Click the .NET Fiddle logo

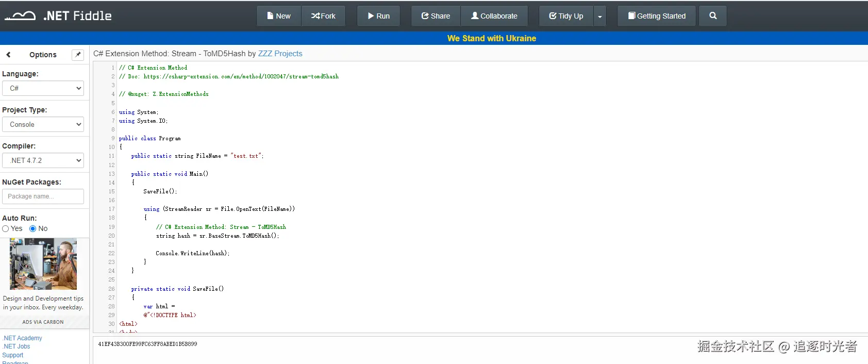58,16
